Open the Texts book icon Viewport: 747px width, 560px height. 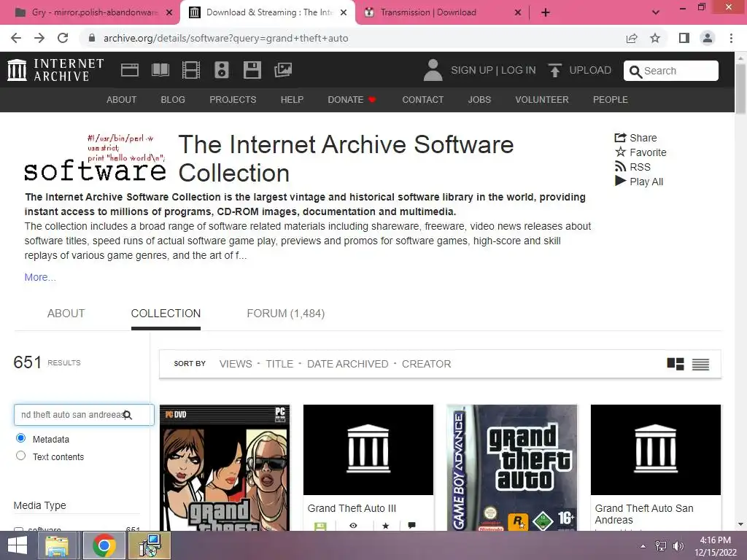160,70
